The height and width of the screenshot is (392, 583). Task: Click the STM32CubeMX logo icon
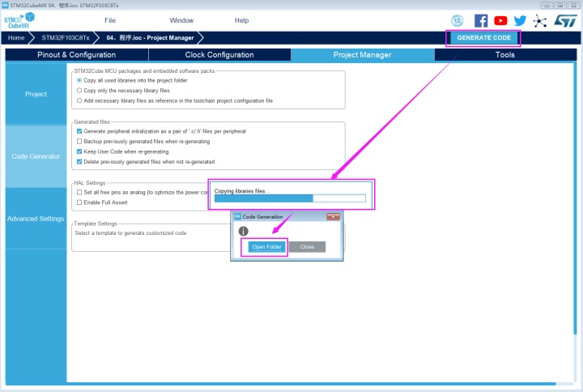coord(19,20)
